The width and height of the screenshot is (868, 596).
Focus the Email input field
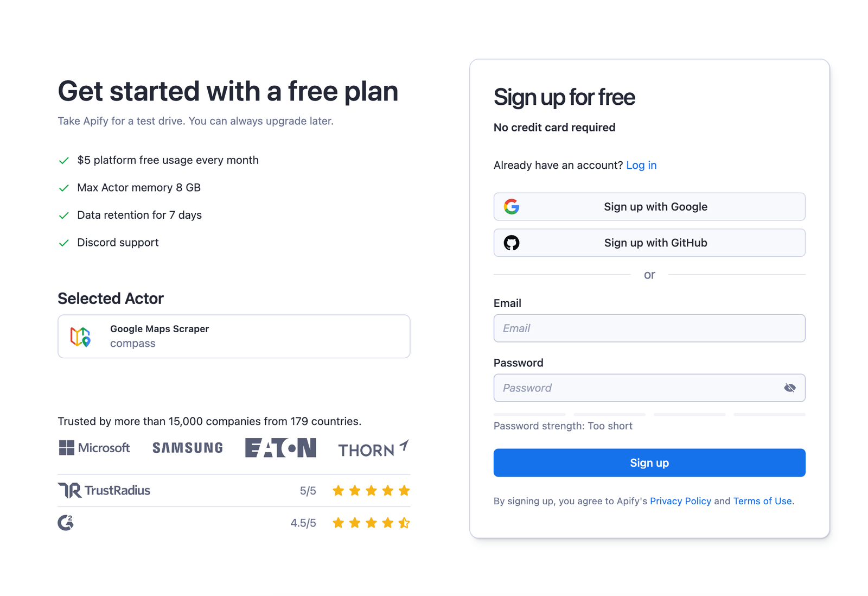coord(649,328)
